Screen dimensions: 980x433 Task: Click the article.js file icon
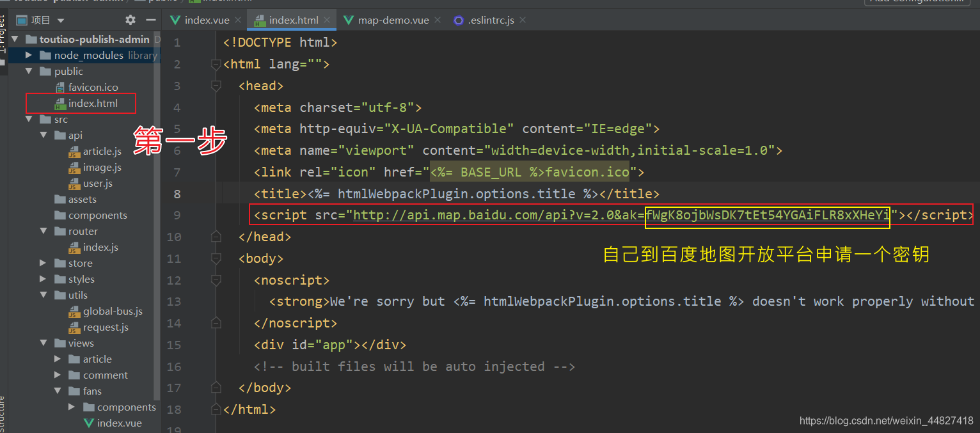74,151
